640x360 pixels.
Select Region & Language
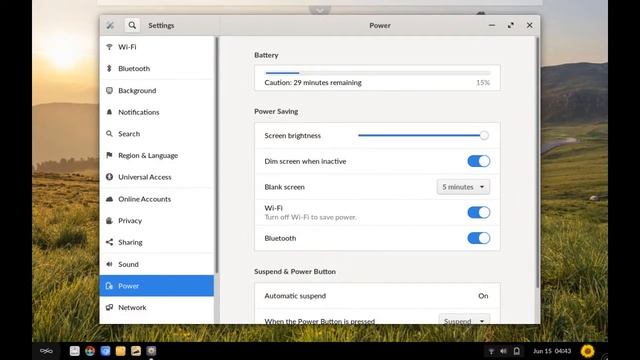pyautogui.click(x=156, y=155)
